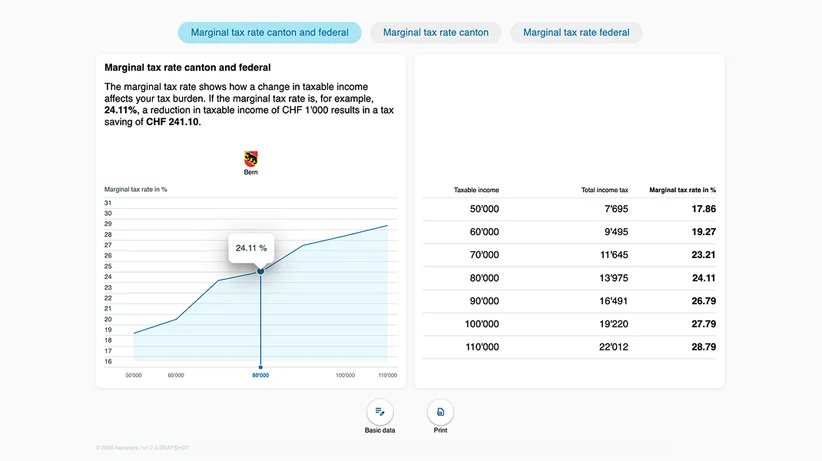The image size is (822, 461).
Task: Click the Marginal tax rate in % column header
Action: coord(683,190)
